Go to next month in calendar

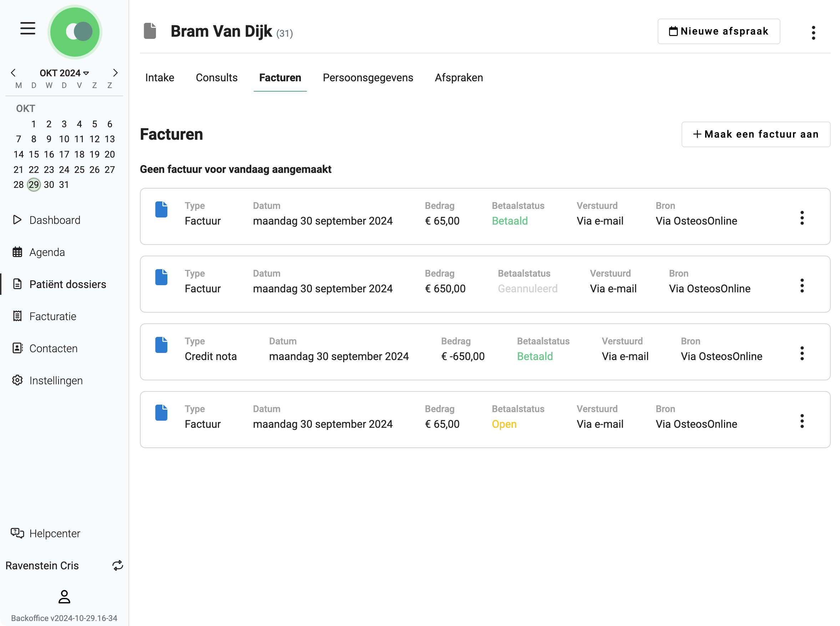[x=115, y=73]
